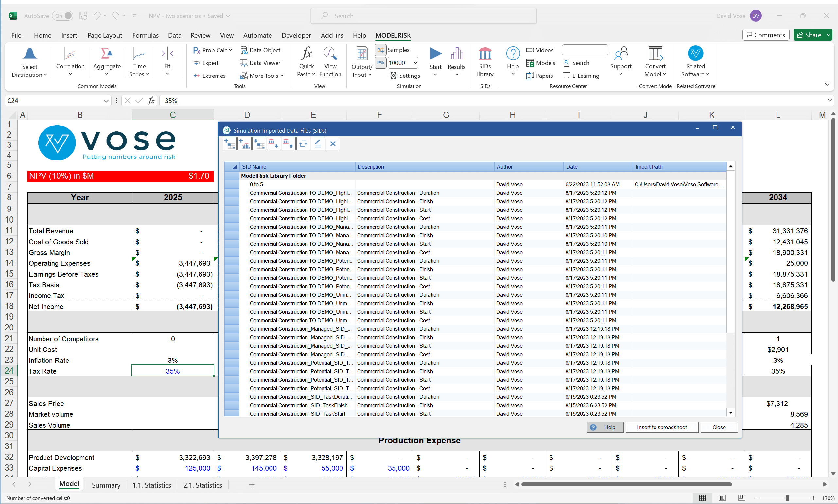Click the Help button in the SIDs dialog
This screenshot has height=504, width=838.
coord(605,427)
